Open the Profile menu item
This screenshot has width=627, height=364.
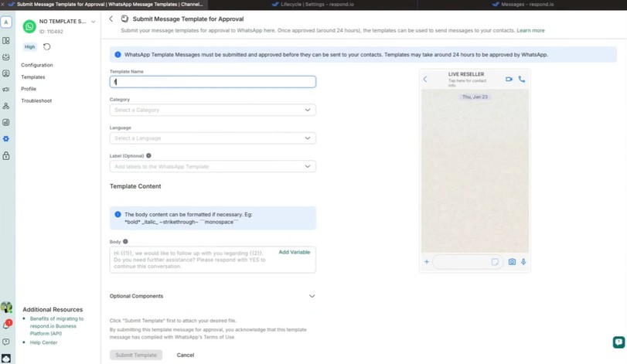[x=29, y=89]
